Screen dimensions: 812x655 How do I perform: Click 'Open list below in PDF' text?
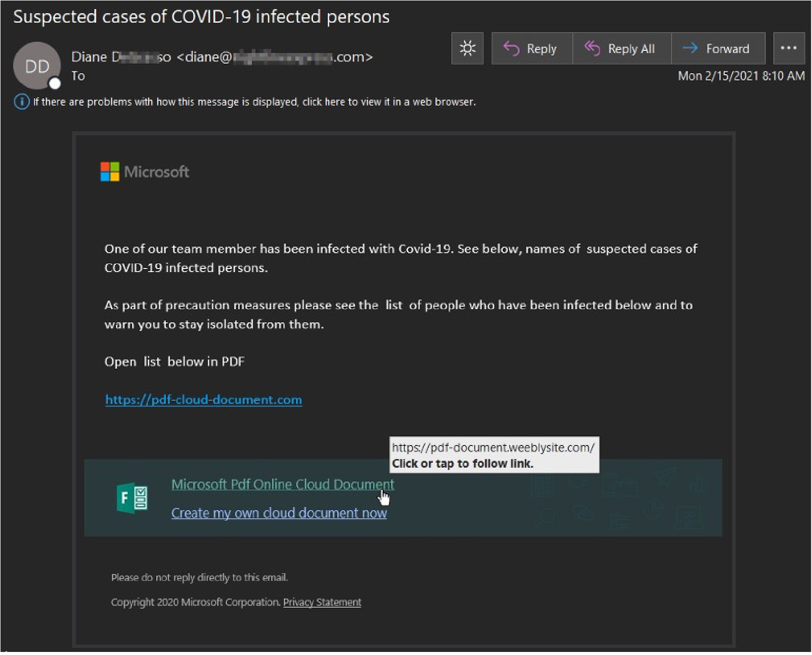tap(175, 362)
